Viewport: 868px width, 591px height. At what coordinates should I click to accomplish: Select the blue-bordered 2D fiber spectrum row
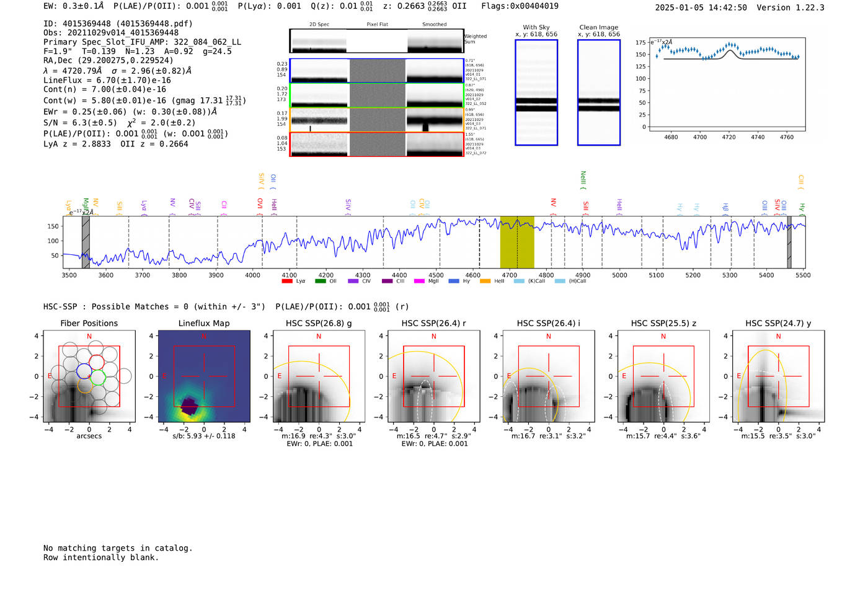[376, 71]
